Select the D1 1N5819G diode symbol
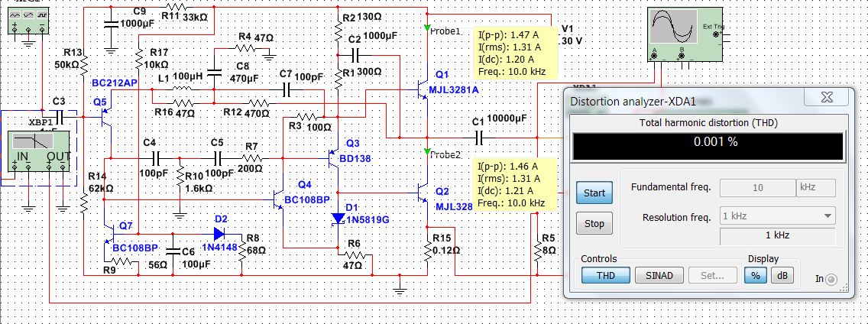 click(338, 219)
